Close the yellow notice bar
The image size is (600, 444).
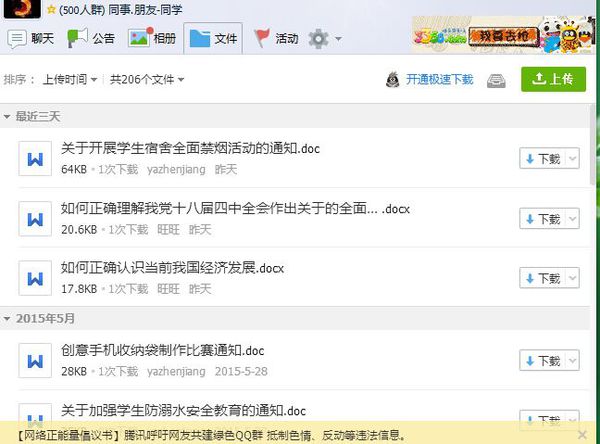click(582, 435)
